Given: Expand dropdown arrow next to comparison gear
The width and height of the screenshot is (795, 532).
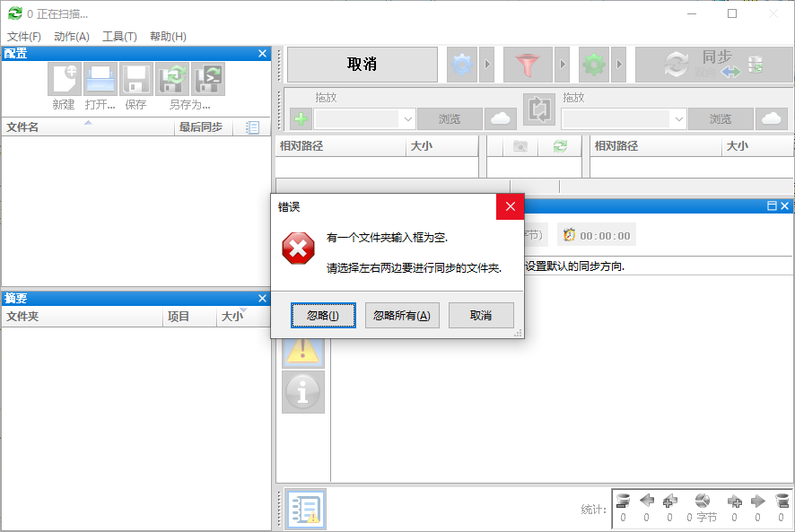Looking at the screenshot, I should click(x=486, y=65).
